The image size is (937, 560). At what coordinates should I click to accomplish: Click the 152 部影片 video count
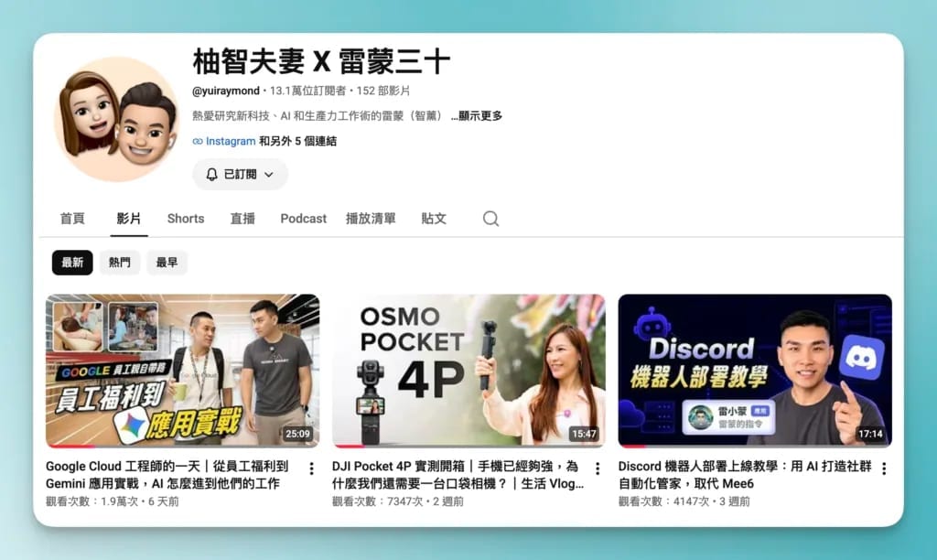383,91
